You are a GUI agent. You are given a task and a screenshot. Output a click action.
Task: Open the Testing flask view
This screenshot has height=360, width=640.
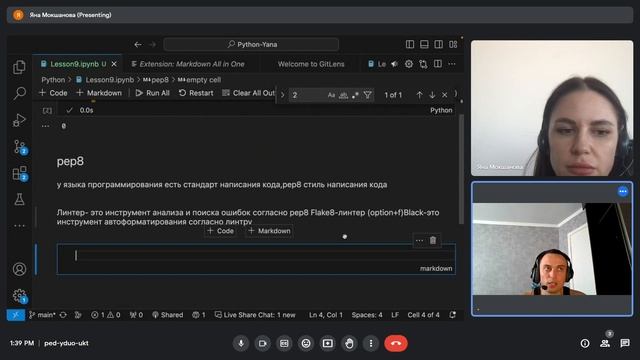pos(19,200)
